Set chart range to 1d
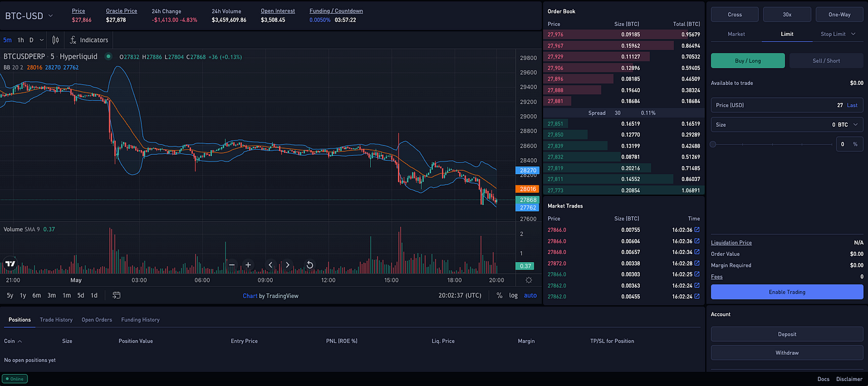 [x=94, y=296]
